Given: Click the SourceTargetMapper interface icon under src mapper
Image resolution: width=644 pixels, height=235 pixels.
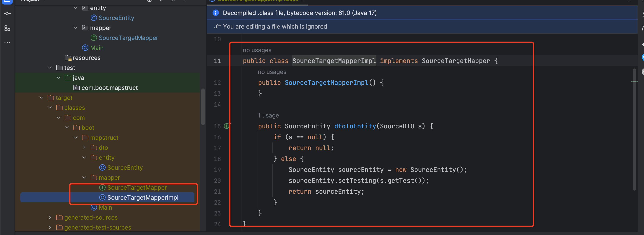Looking at the screenshot, I should coord(94,38).
